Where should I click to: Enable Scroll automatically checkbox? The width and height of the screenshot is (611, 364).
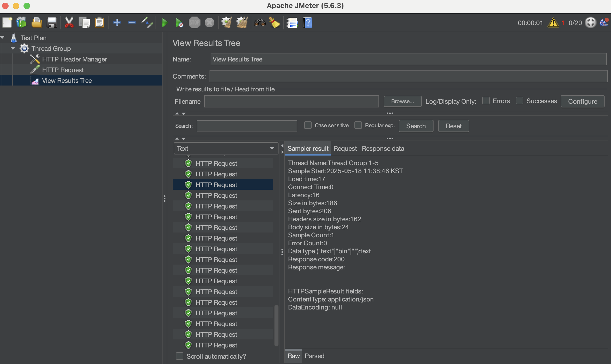click(180, 356)
